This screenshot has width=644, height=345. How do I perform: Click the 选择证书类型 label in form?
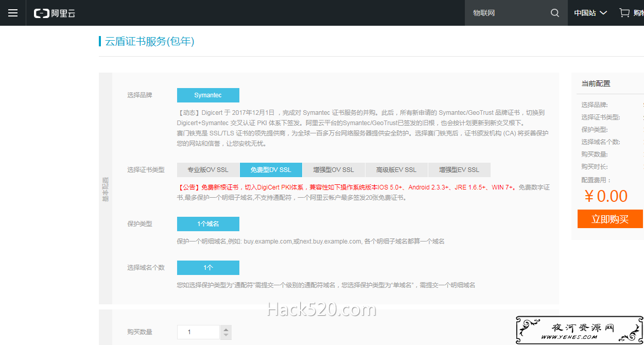coord(146,170)
